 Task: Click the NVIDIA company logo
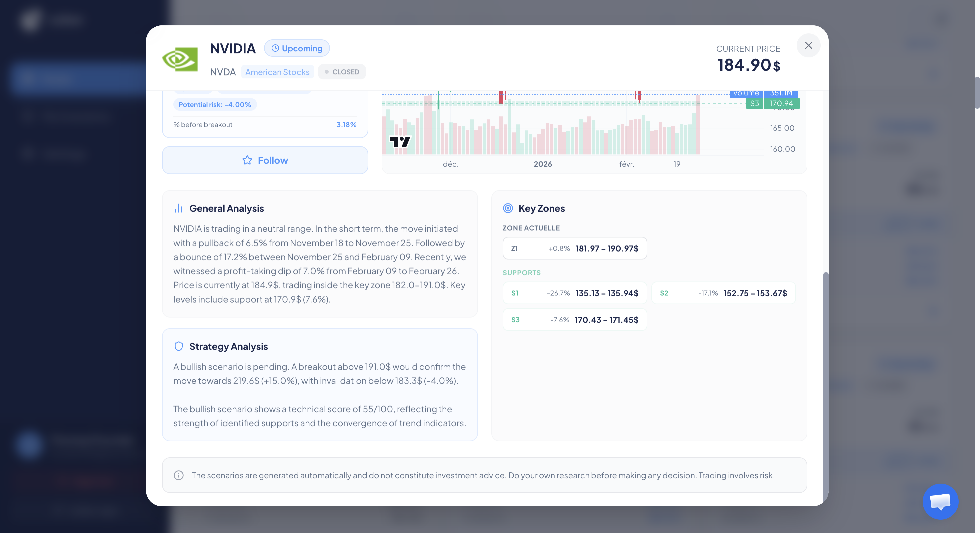pos(180,59)
